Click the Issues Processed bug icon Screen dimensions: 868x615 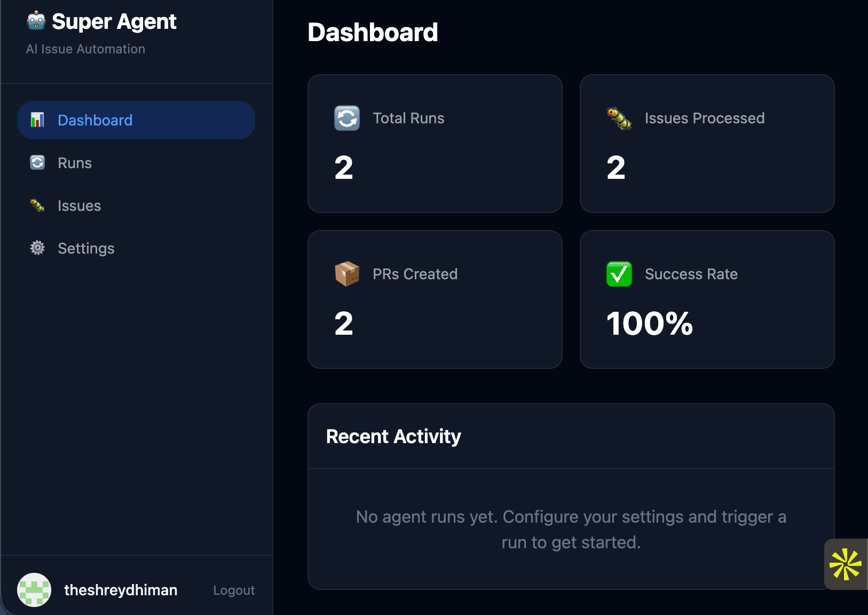click(x=619, y=119)
